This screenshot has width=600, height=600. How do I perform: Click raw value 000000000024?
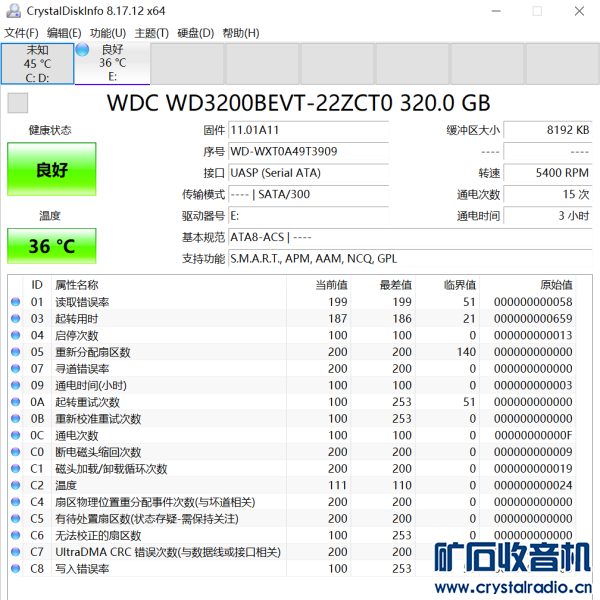pos(533,485)
